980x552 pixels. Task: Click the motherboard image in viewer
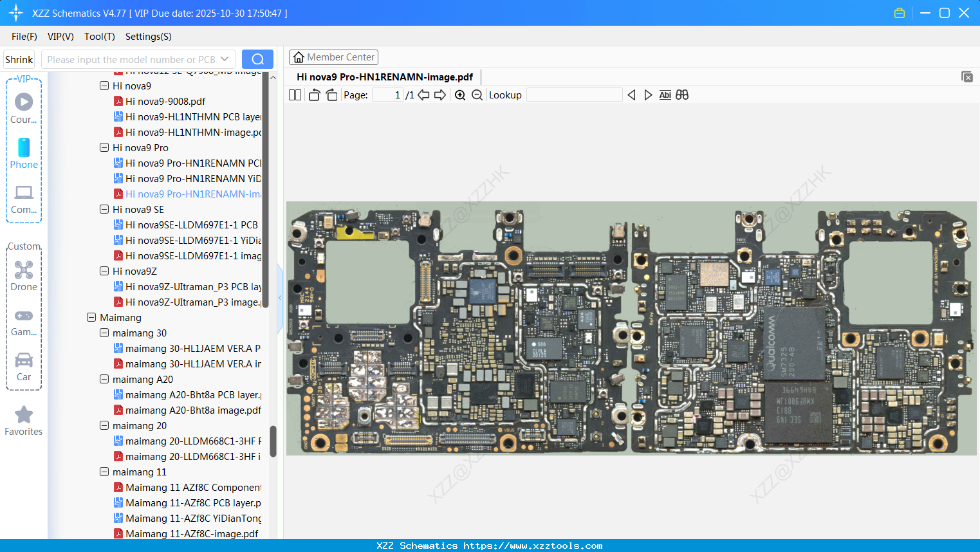pyautogui.click(x=631, y=328)
